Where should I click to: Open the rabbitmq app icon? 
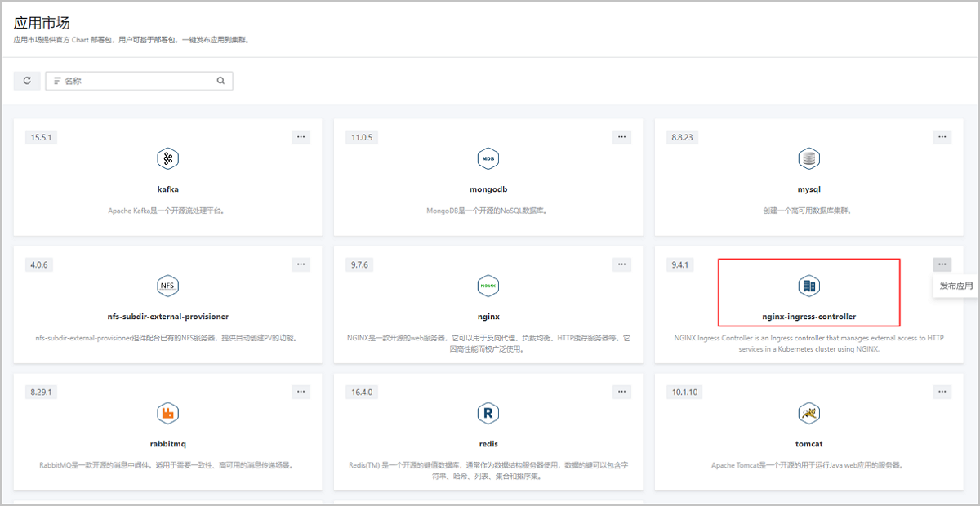(x=167, y=413)
